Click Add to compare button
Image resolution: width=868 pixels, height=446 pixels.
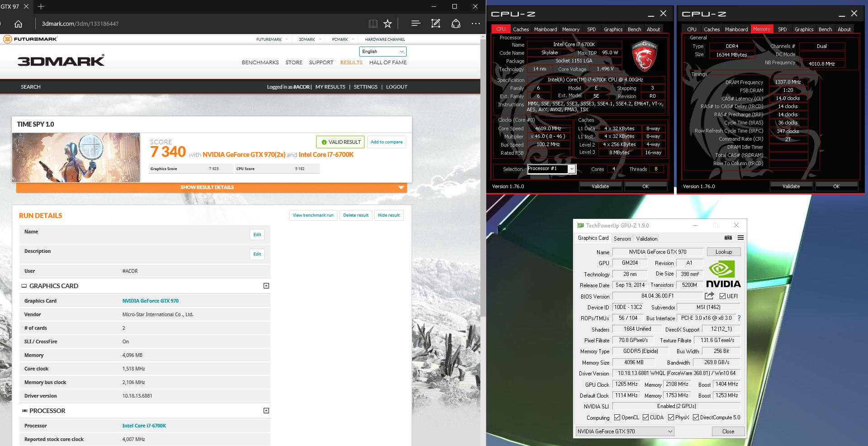[x=386, y=142]
